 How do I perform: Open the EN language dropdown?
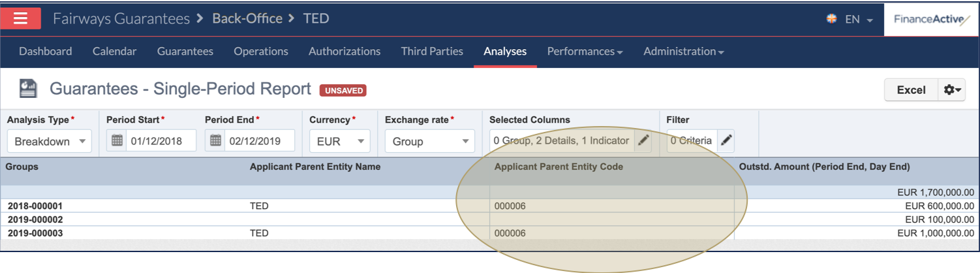(x=859, y=19)
